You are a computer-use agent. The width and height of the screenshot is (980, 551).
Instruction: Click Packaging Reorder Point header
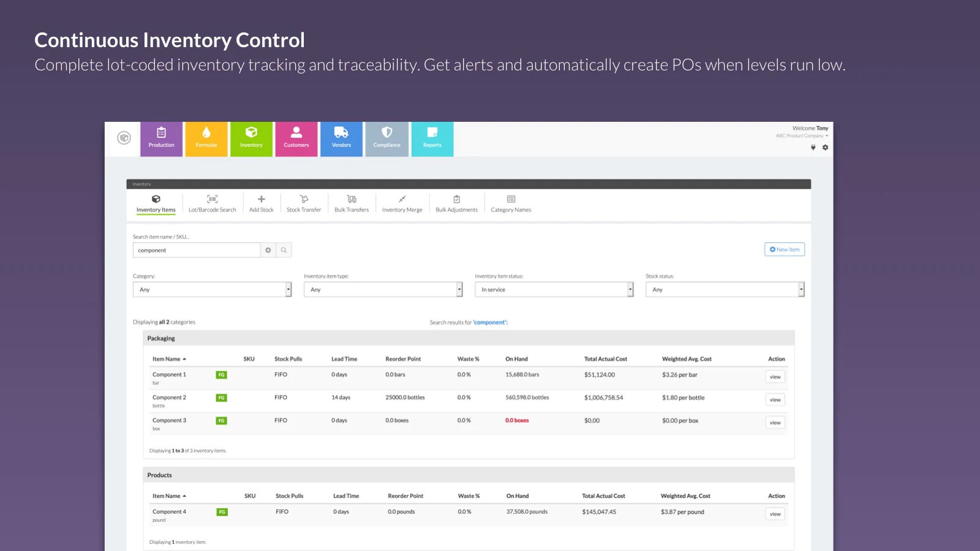pyautogui.click(x=403, y=359)
